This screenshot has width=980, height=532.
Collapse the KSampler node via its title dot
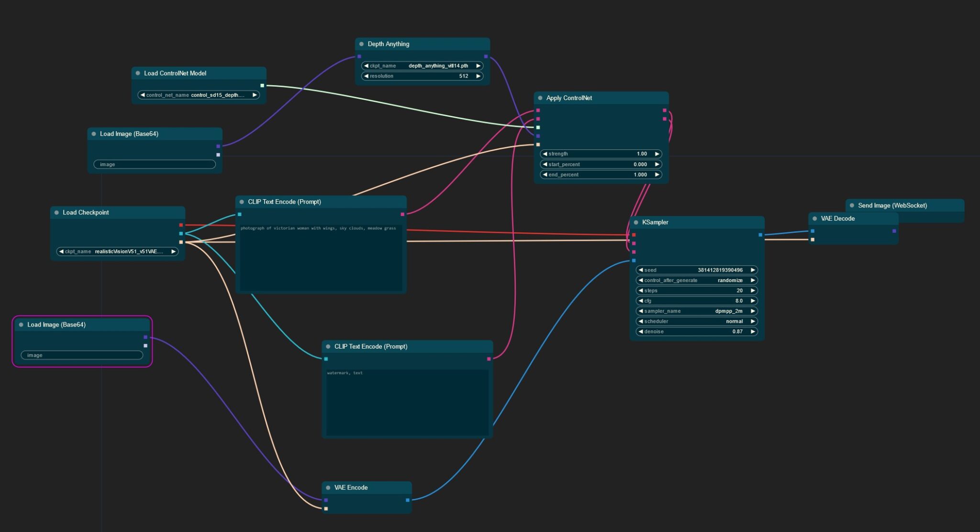coord(636,222)
